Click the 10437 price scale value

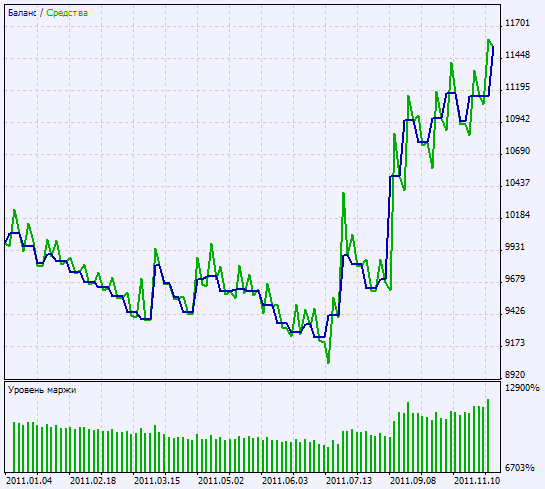[517, 183]
